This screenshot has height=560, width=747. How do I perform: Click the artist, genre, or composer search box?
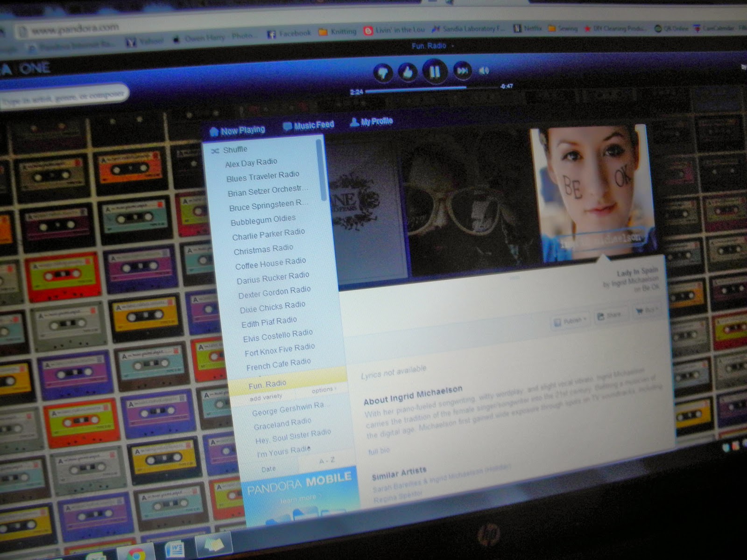(64, 97)
